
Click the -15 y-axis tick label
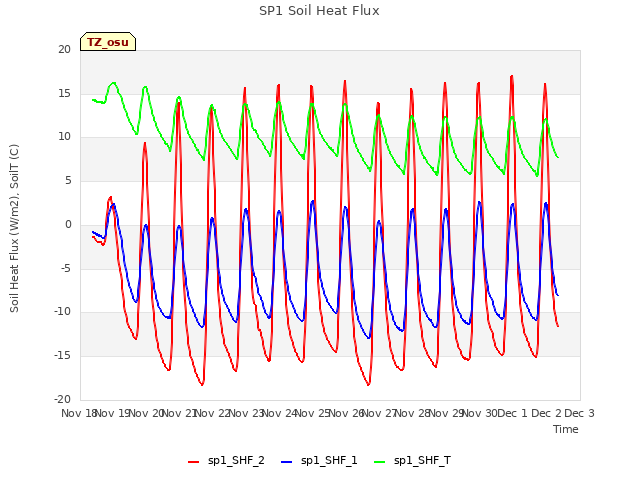(x=62, y=356)
